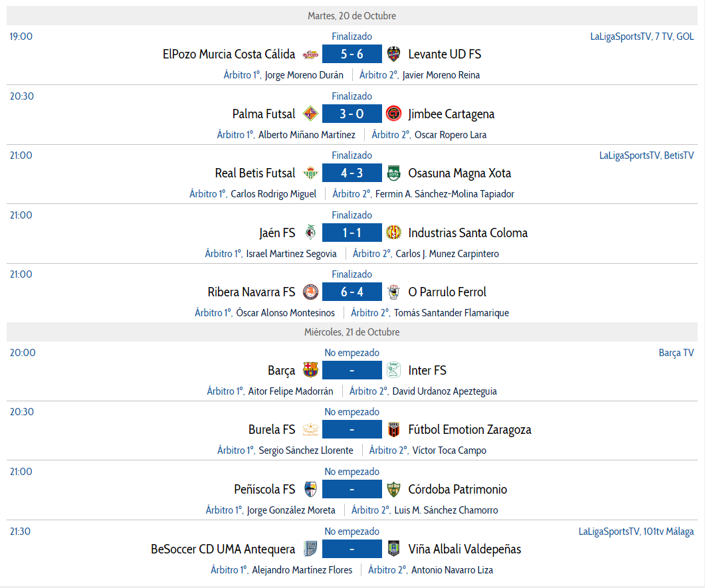Screen dimensions: 705x588
Task: Open the 5 - 6 match score
Action: pyautogui.click(x=352, y=54)
